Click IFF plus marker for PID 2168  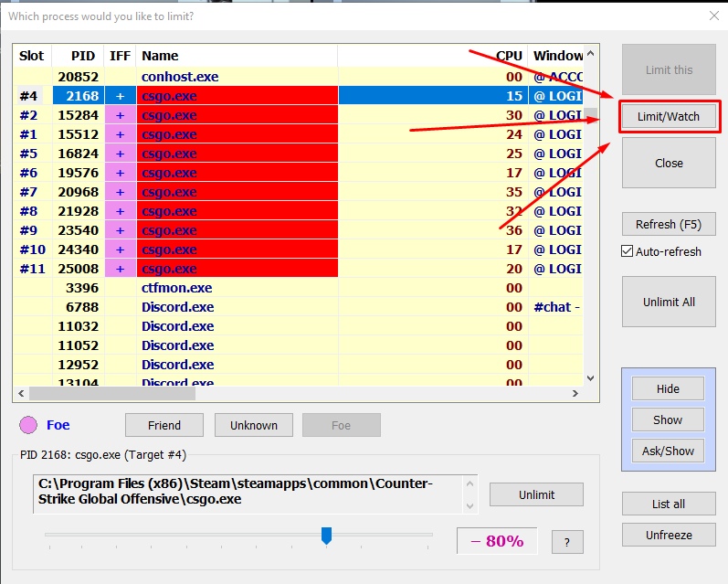pyautogui.click(x=121, y=96)
